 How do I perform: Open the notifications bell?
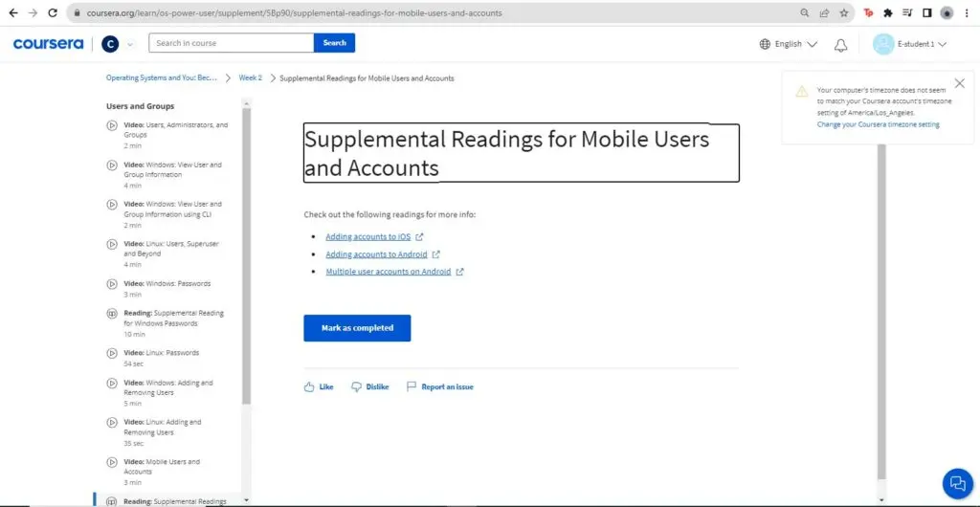[x=841, y=45]
